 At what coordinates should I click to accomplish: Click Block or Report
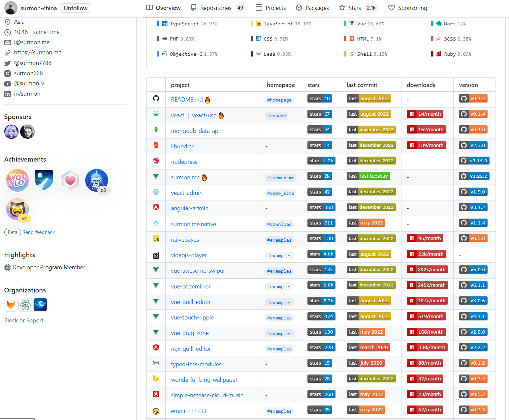tap(24, 320)
